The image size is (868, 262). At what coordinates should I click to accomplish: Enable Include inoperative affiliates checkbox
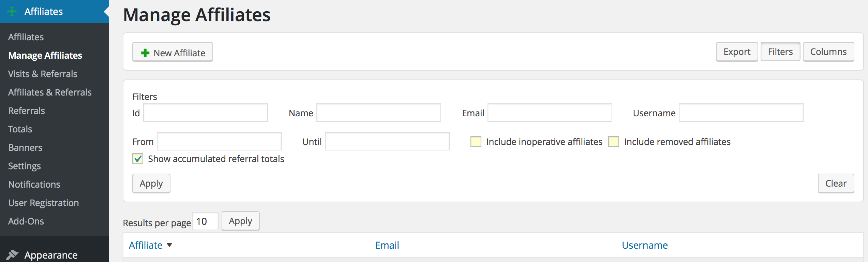476,142
